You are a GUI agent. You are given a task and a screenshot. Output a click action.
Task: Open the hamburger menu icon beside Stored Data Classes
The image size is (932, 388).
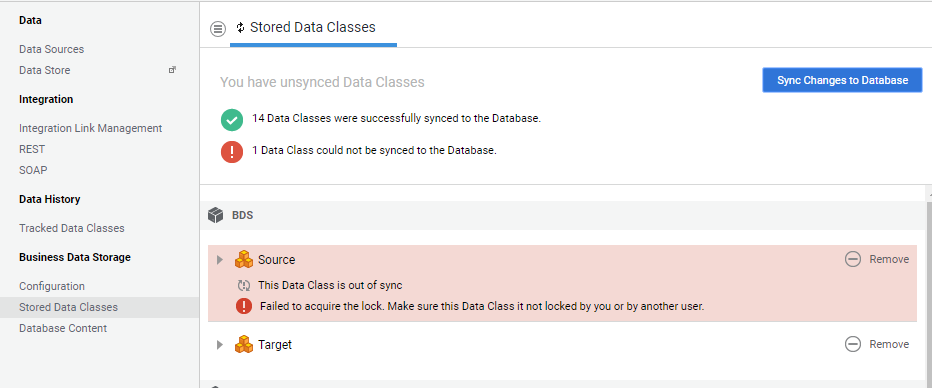pyautogui.click(x=218, y=28)
